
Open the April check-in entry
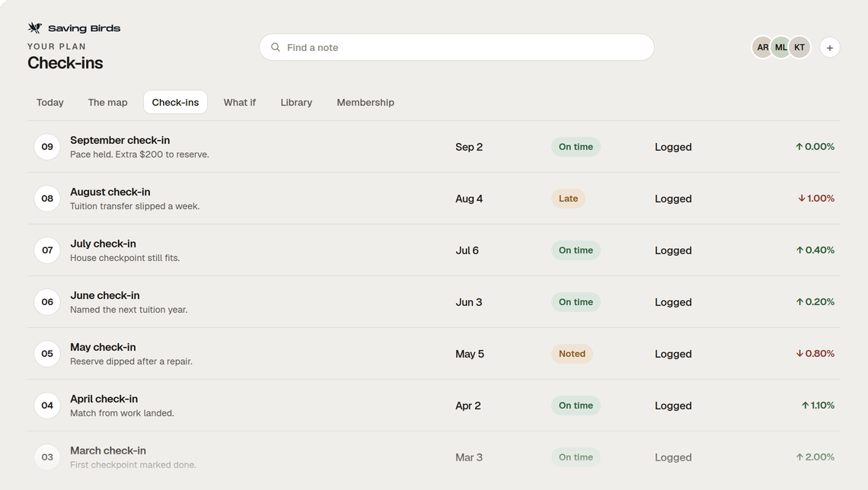tap(434, 406)
